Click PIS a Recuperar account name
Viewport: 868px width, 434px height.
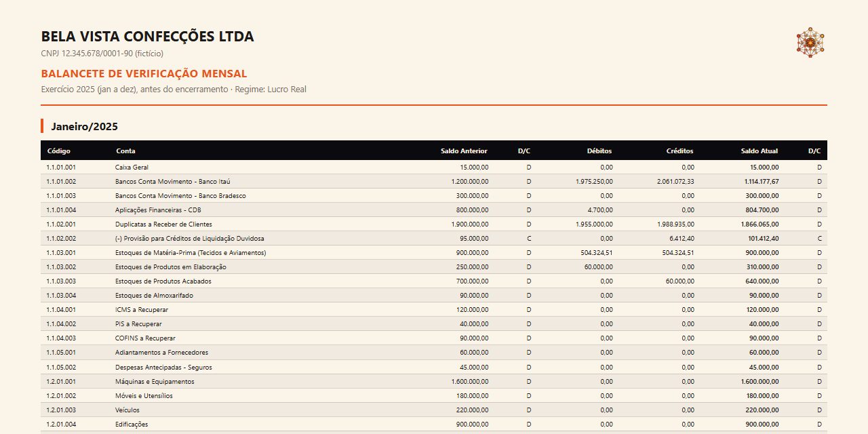(138, 324)
